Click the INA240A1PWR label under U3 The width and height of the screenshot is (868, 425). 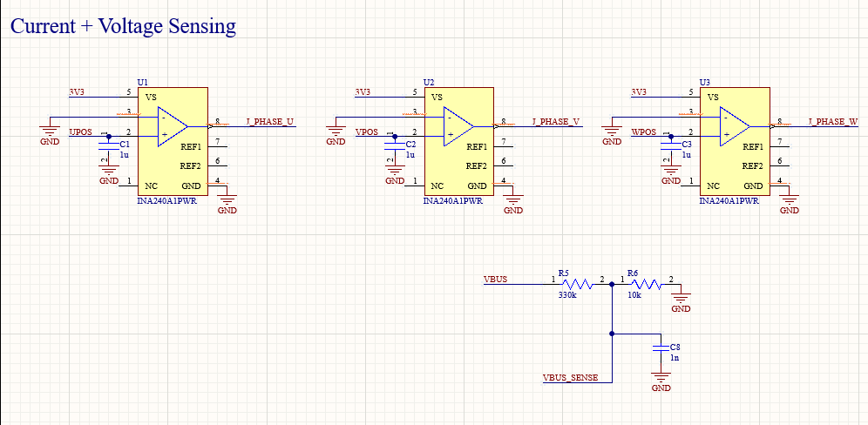point(729,201)
